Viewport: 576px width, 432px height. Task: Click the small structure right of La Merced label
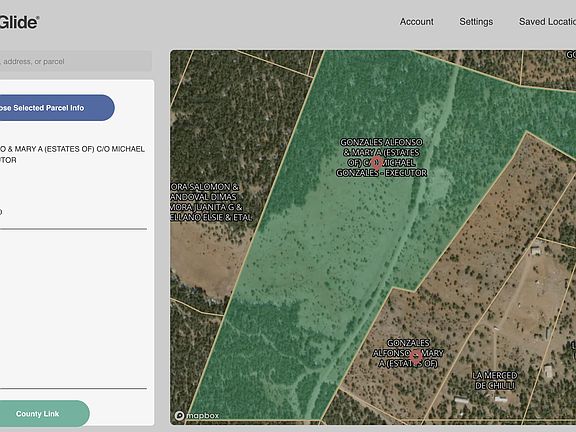tap(548, 370)
